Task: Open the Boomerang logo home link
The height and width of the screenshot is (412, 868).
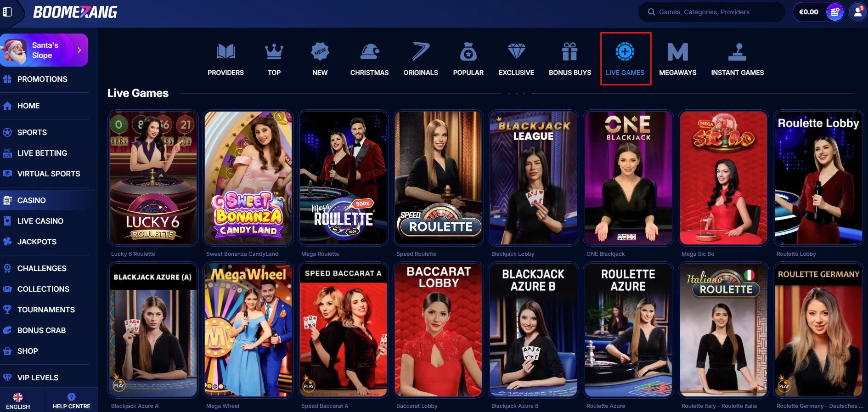Action: (75, 12)
